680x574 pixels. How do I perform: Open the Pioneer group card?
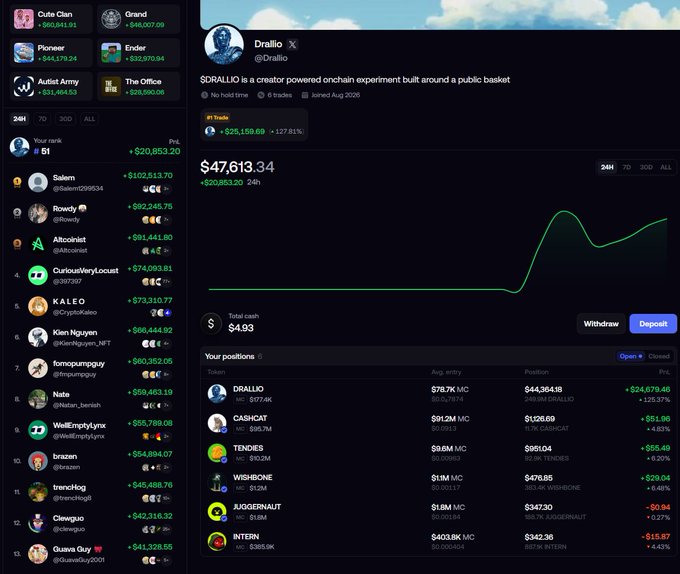pos(51,53)
